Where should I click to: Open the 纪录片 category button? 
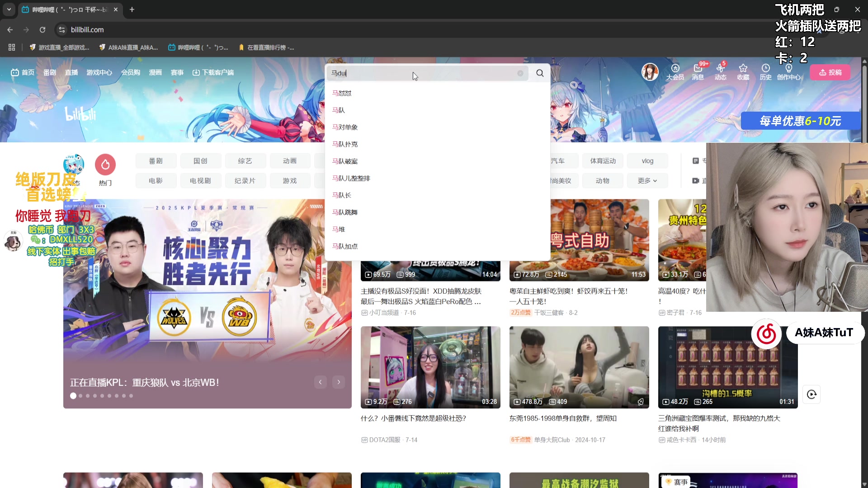[245, 181]
